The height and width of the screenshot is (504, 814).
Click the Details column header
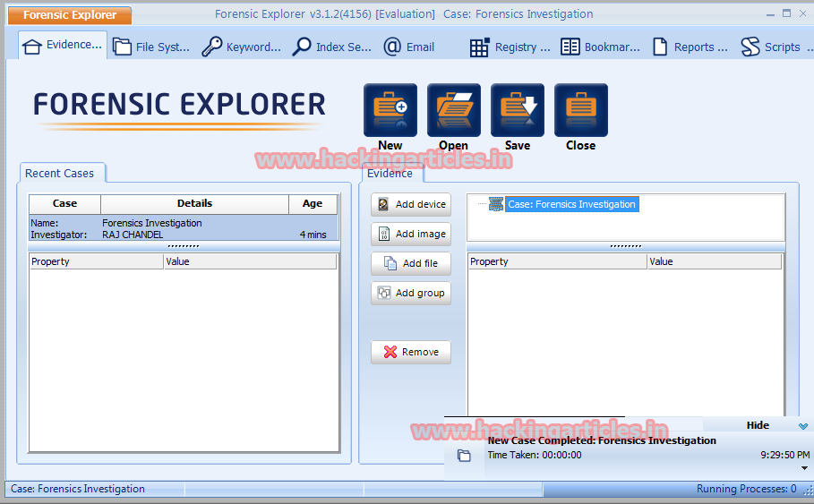coord(194,203)
